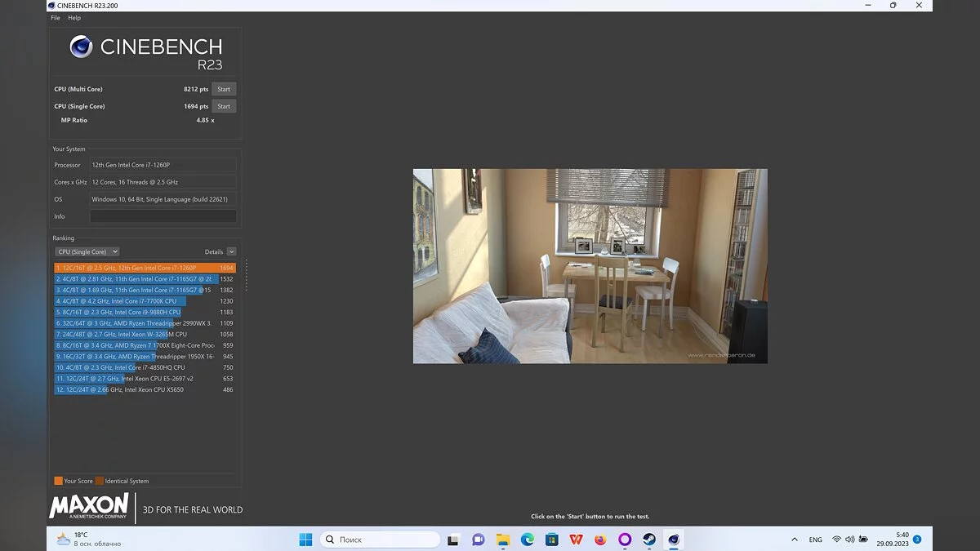Open the Wi-Fi network icon

836,540
